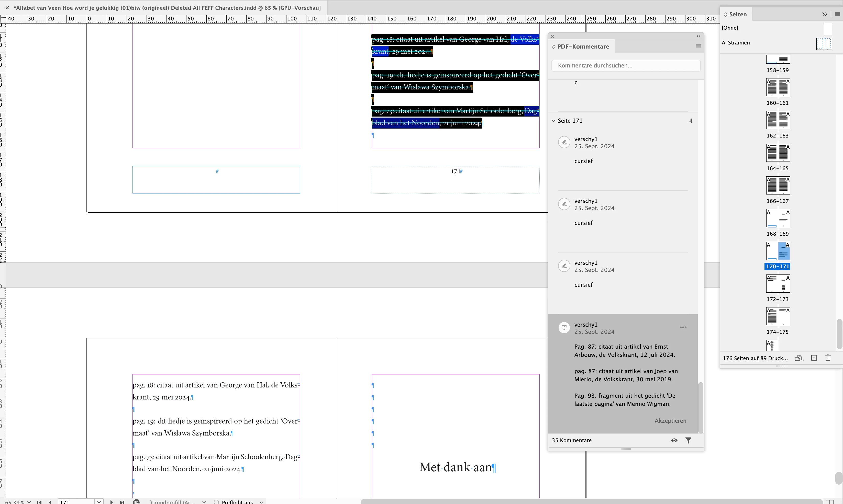Click next page arrow in status bar
The height and width of the screenshot is (504, 843).
[112, 502]
